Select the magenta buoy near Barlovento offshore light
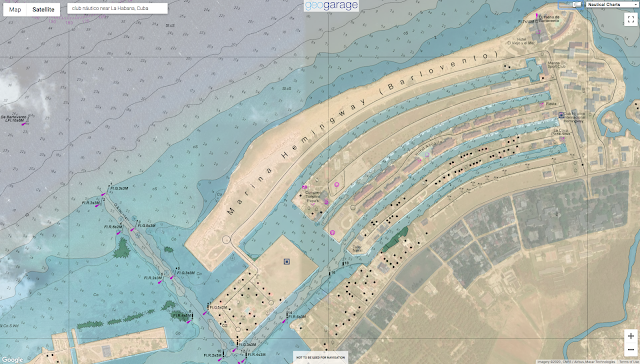Image resolution: width=640 pixels, height=364 pixels. (24, 123)
